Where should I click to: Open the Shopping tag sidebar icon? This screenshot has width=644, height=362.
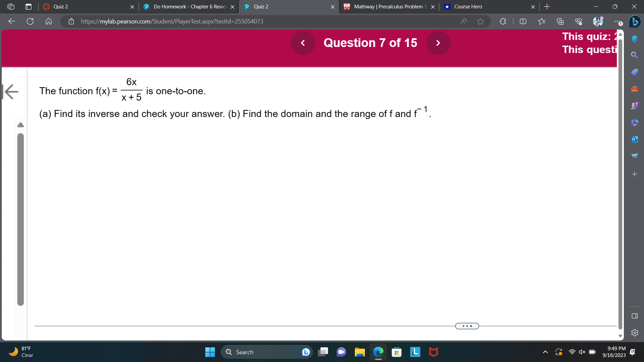click(x=635, y=72)
